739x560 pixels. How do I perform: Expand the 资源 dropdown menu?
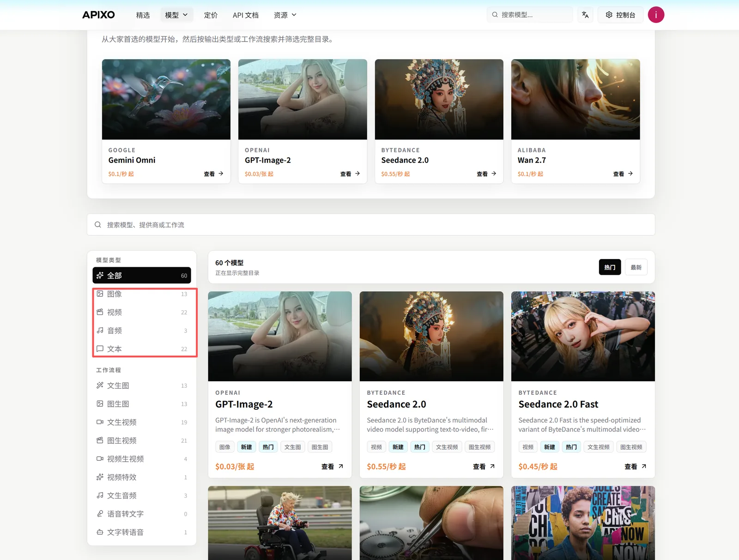tap(285, 15)
